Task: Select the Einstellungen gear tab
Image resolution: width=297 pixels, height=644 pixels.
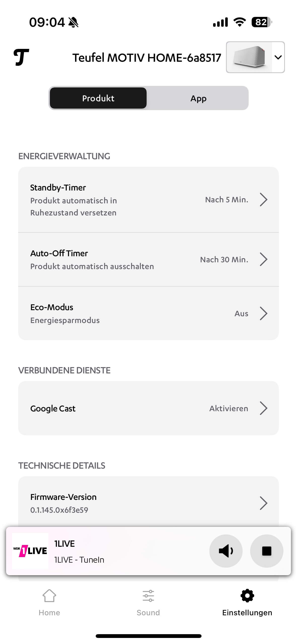Action: pos(247,602)
